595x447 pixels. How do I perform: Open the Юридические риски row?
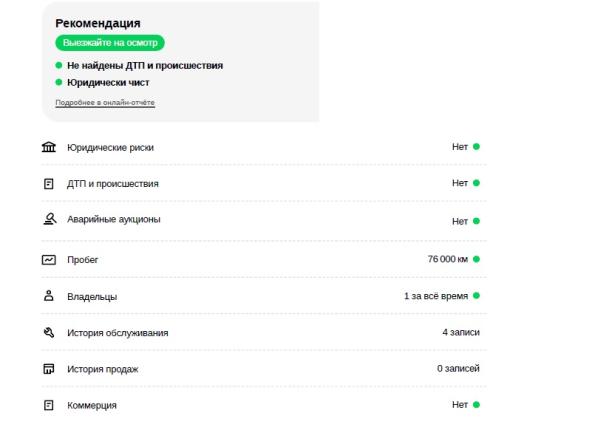[264, 147]
